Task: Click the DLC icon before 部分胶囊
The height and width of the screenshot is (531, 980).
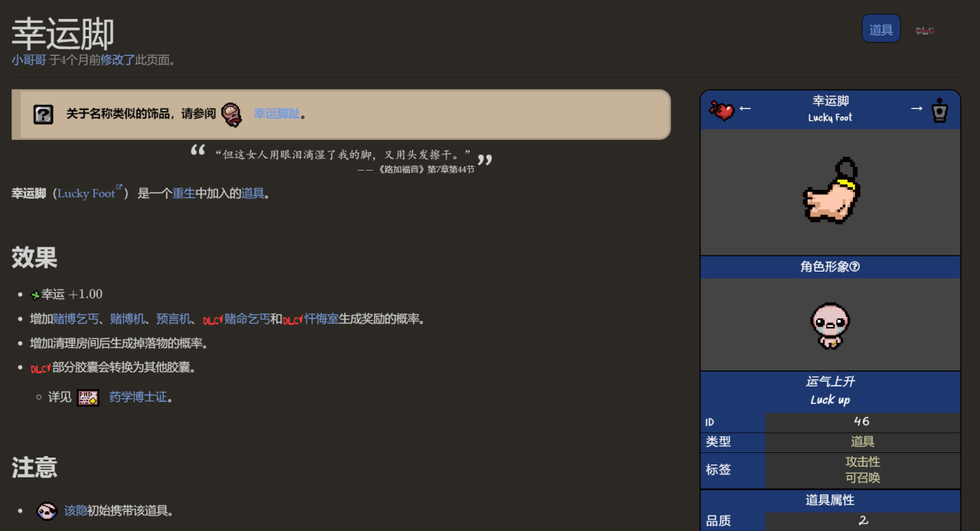Action: coord(41,368)
